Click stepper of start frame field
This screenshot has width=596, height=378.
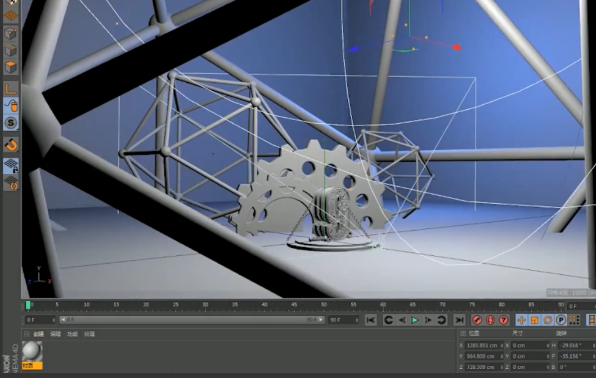point(54,320)
